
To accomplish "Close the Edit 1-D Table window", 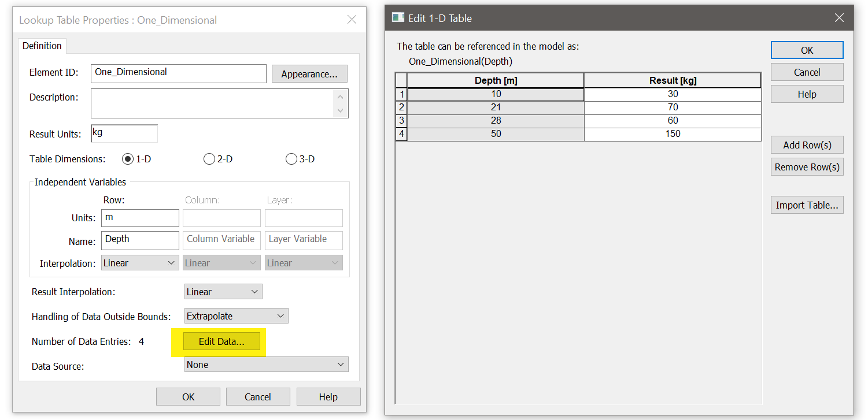I will pos(839,18).
